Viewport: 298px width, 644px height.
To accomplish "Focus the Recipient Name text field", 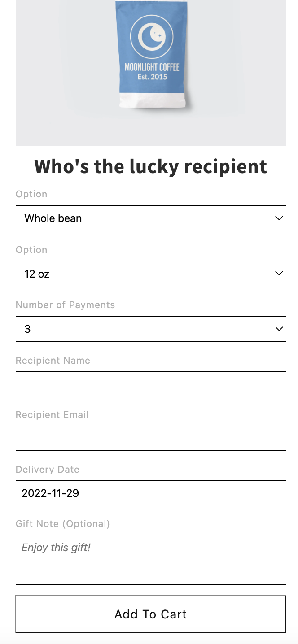I will 151,383.
